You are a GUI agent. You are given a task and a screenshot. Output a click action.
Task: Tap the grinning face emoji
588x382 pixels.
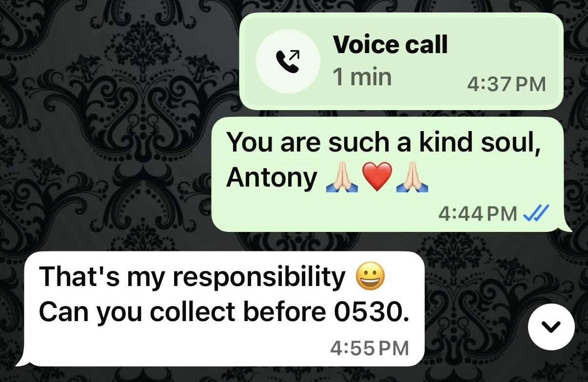[x=371, y=278]
